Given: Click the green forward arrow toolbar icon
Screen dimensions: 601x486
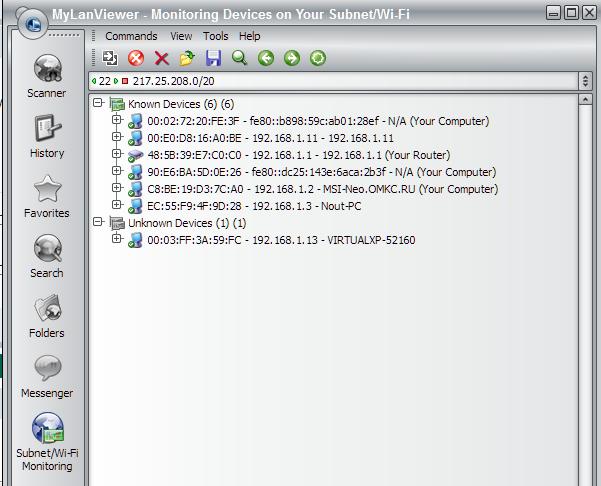Looking at the screenshot, I should click(x=292, y=58).
